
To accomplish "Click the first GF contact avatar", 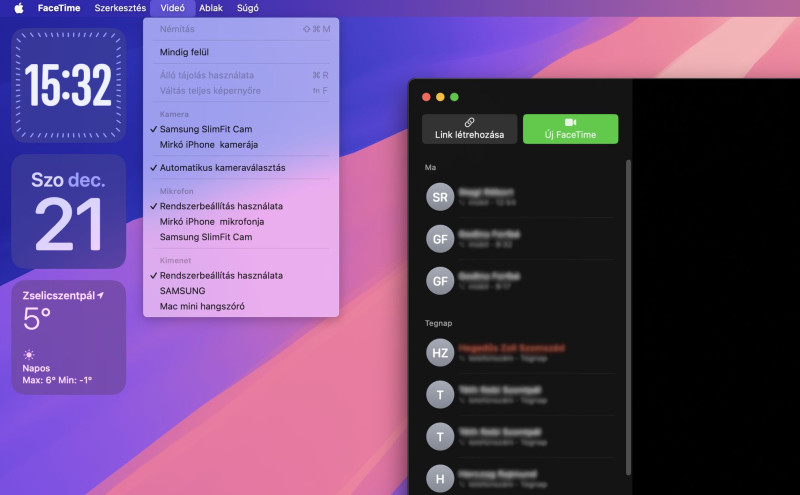I will pyautogui.click(x=440, y=239).
